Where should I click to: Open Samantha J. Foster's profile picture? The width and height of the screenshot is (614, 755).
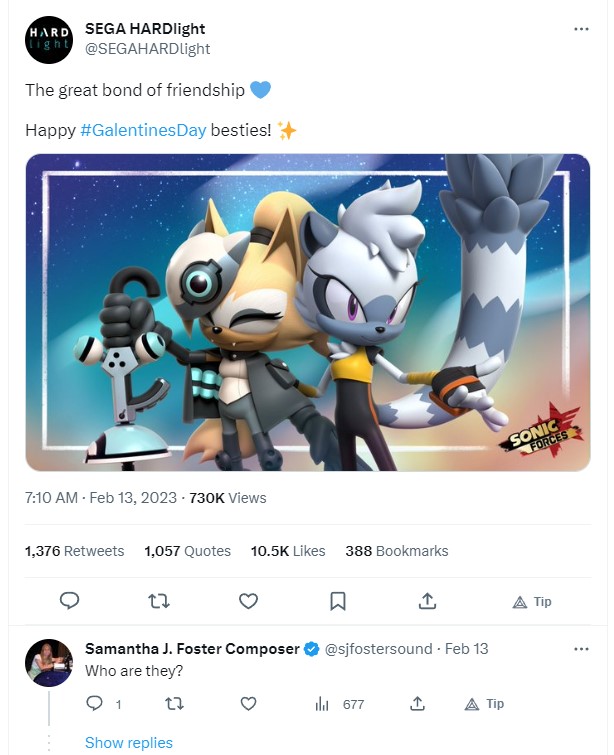[49, 663]
